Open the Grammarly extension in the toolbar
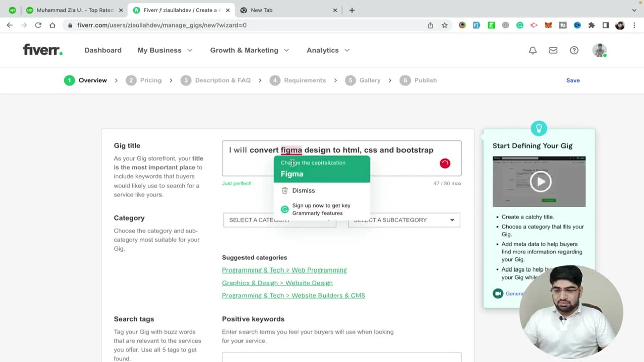The image size is (644, 362). 520,25
